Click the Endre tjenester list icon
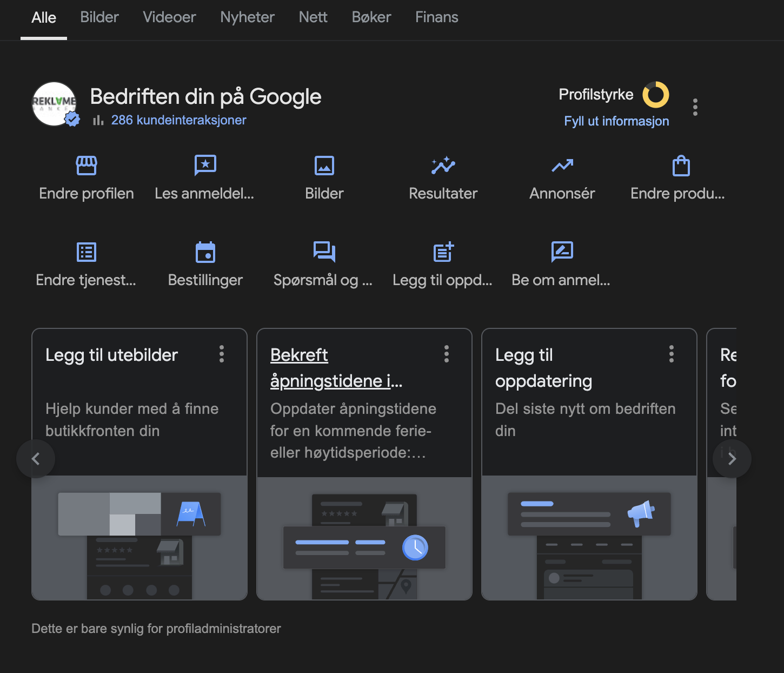Image resolution: width=784 pixels, height=673 pixels. [87, 252]
